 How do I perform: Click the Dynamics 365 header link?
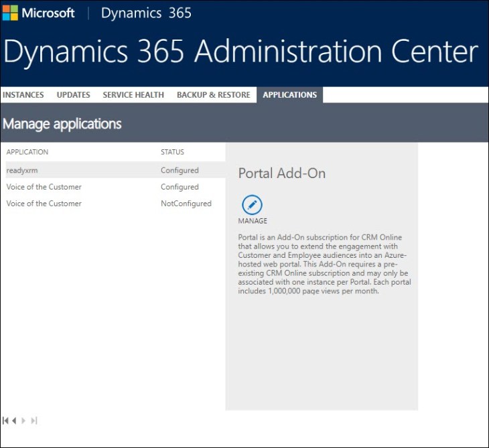[x=146, y=13]
